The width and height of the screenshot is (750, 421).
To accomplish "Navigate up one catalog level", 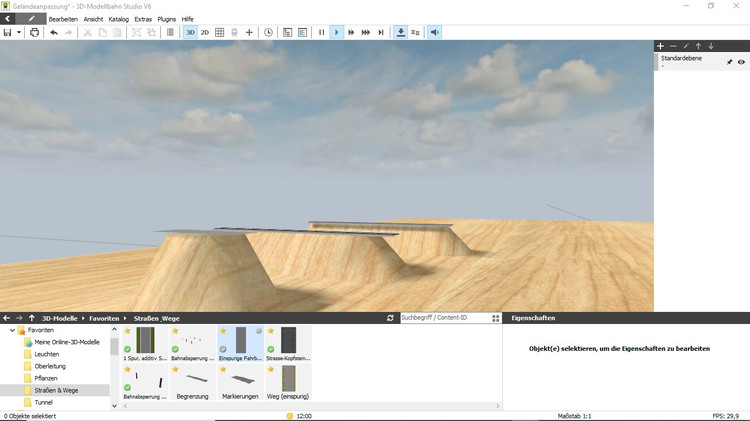I will [32, 318].
